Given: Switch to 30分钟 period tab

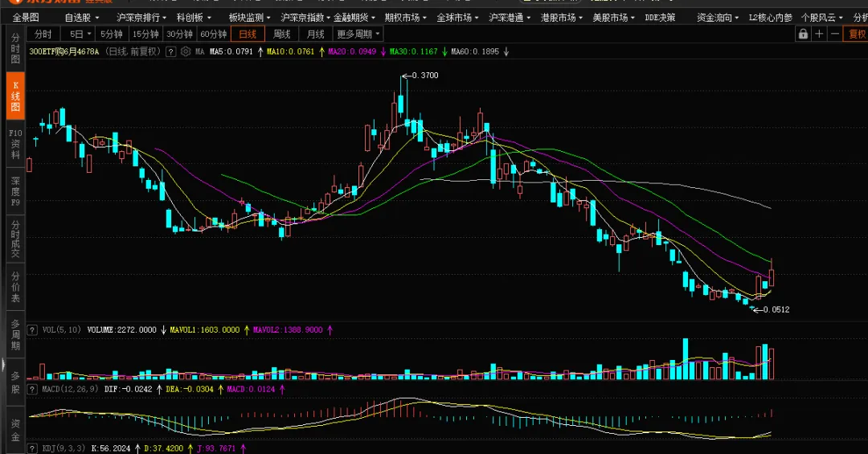Looking at the screenshot, I should (x=180, y=35).
